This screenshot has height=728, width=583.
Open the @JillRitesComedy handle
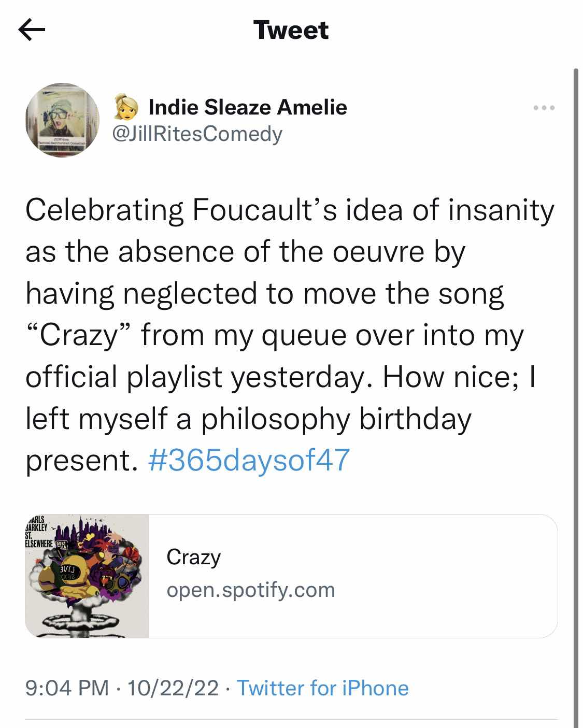coord(197,134)
